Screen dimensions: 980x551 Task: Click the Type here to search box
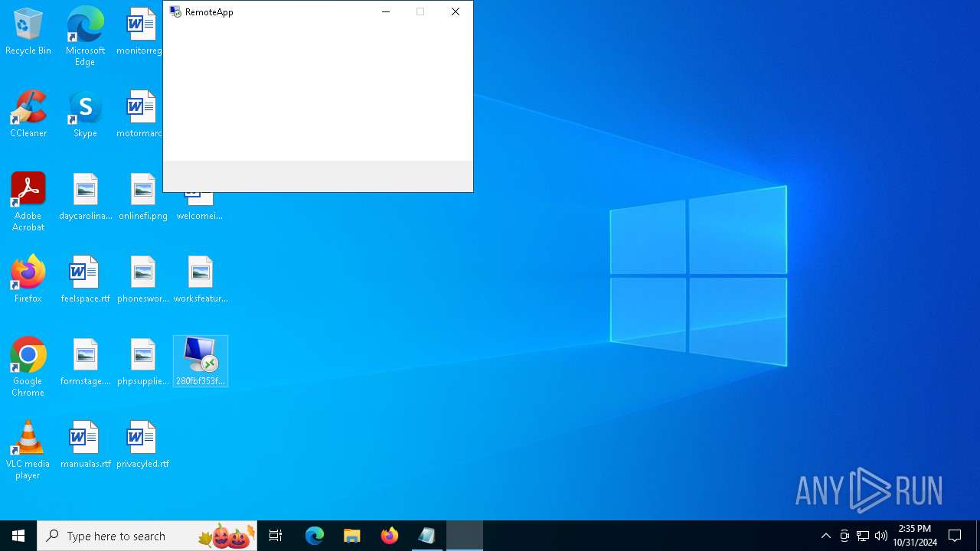147,536
